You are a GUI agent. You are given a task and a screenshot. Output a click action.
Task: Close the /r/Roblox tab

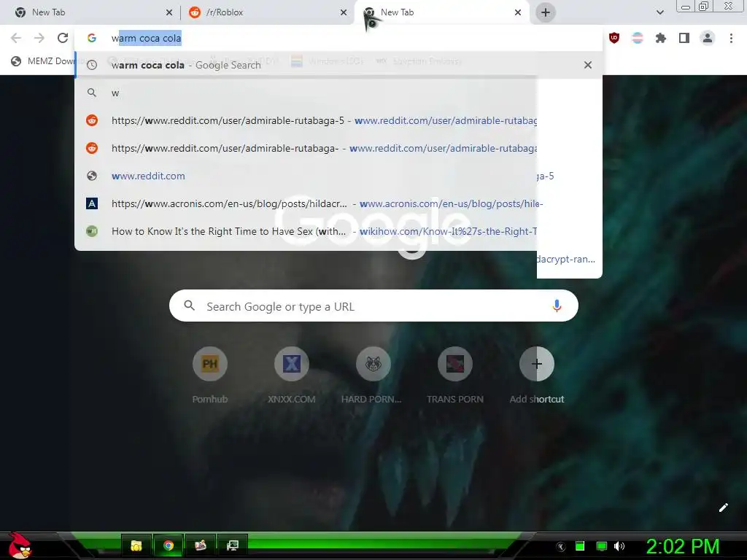click(344, 12)
